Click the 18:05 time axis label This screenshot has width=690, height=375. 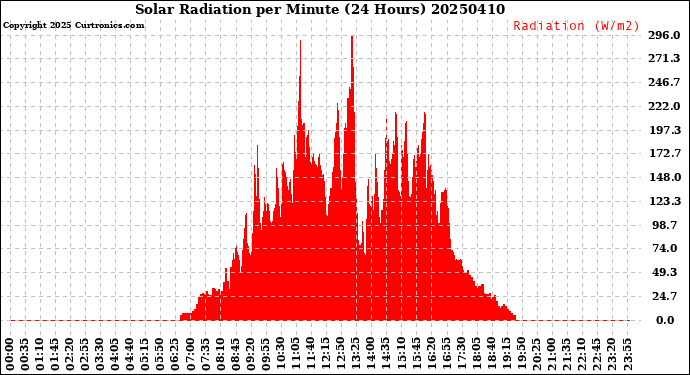477,355
